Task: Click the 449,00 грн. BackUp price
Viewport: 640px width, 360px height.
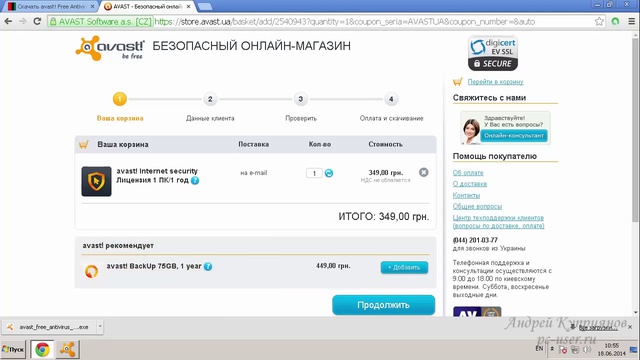Action: coord(333,266)
